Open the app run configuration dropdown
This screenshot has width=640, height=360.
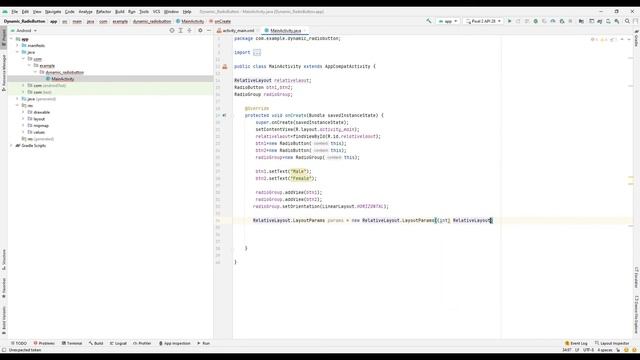448,21
